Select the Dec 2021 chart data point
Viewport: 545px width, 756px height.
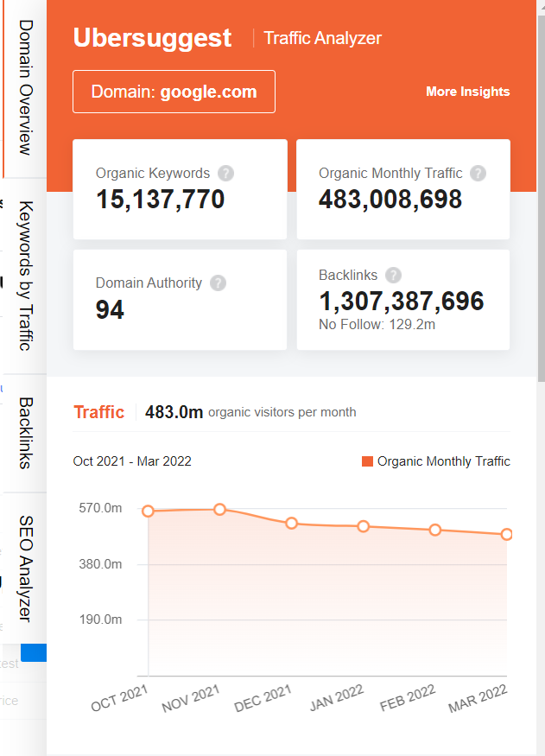coord(292,523)
